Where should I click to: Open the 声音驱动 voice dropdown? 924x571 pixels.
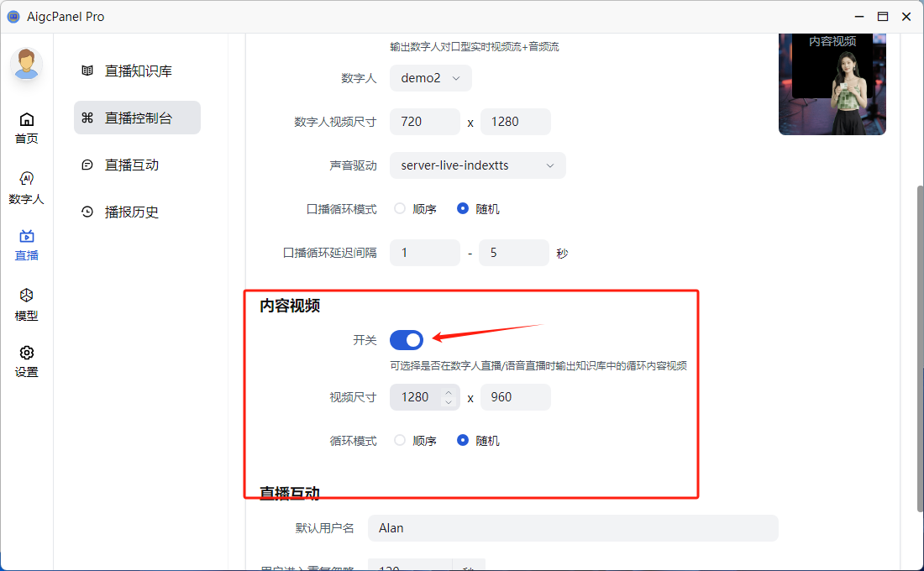(x=477, y=165)
